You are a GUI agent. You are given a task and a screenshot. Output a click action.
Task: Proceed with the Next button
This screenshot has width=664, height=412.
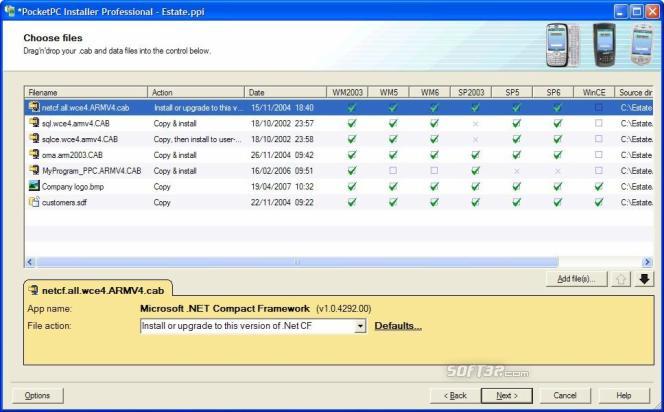(x=507, y=395)
